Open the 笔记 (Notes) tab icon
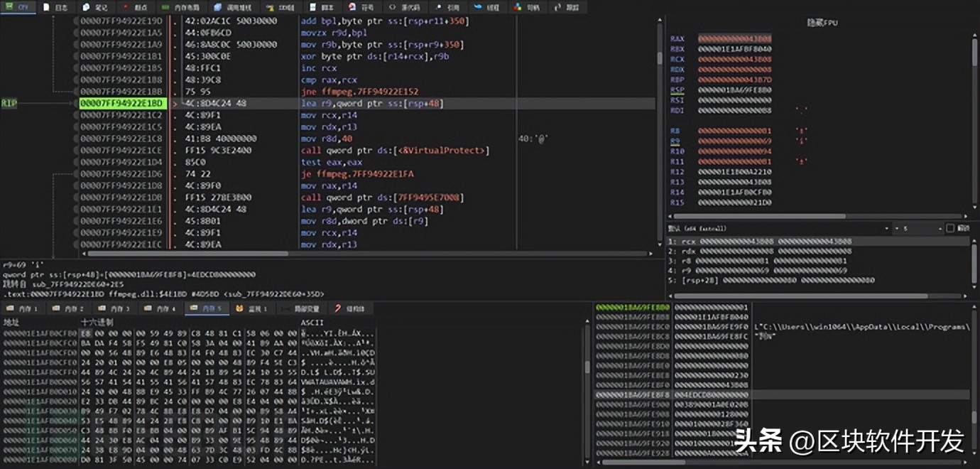This screenshot has height=469, width=980. click(x=87, y=7)
